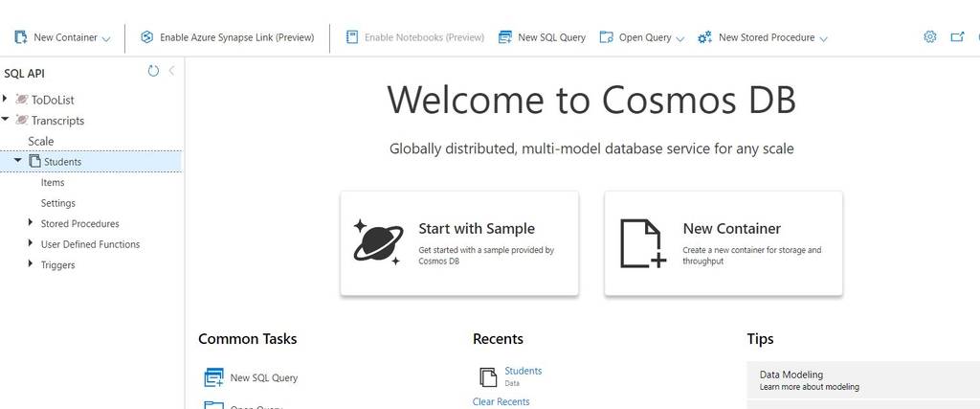The height and width of the screenshot is (409, 980).
Task: Select Stored Procedures in the tree
Action: click(80, 224)
